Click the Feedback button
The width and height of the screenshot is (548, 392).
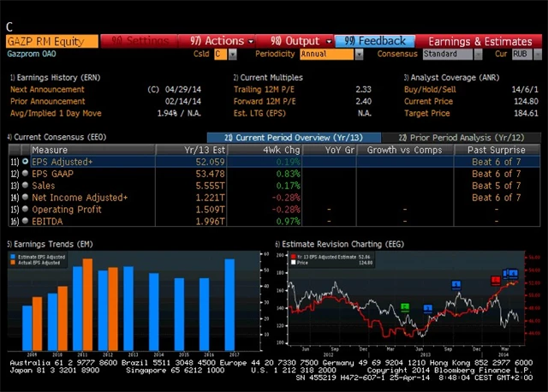[374, 40]
